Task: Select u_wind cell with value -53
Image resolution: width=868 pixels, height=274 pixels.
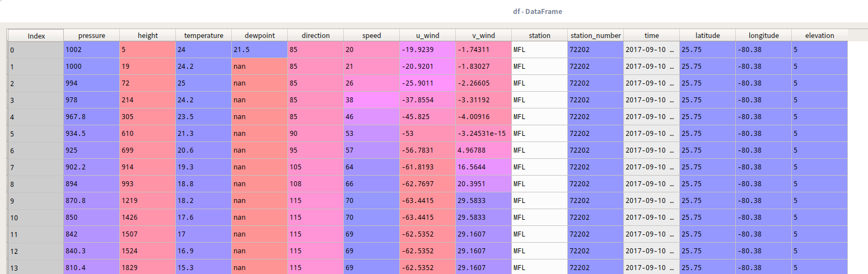Action: point(427,134)
